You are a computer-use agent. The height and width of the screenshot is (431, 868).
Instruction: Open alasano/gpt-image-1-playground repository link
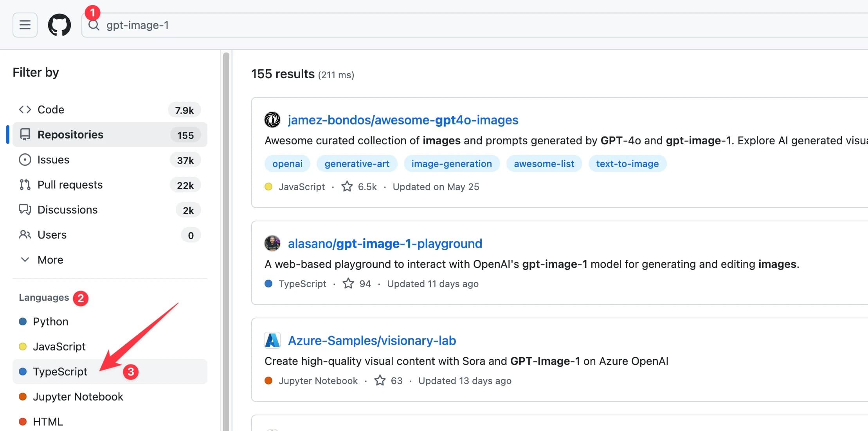[x=385, y=243]
